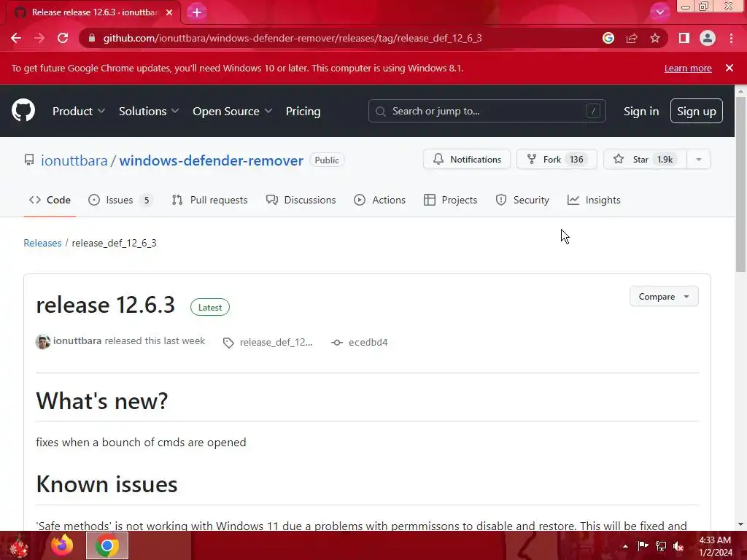Dismiss the Chrome update banner
This screenshot has width=747, height=560.
pyautogui.click(x=729, y=68)
